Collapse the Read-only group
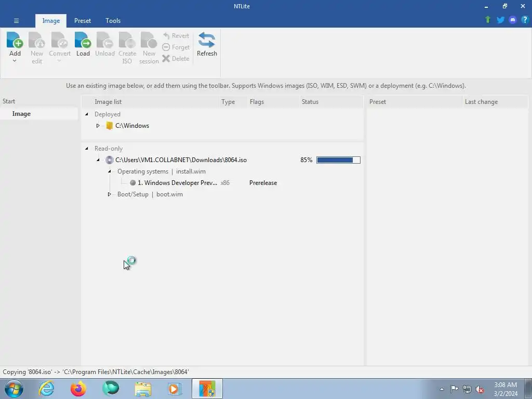The image size is (532, 399). [87, 148]
